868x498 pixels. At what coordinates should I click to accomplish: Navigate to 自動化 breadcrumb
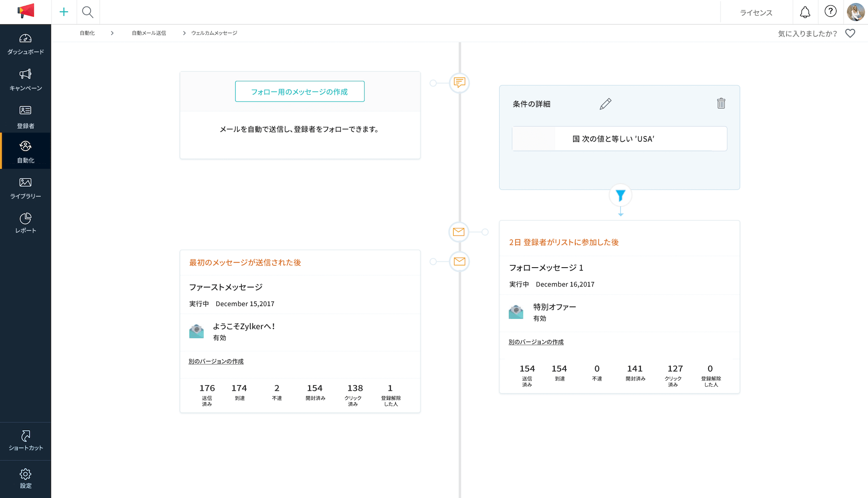pyautogui.click(x=87, y=33)
